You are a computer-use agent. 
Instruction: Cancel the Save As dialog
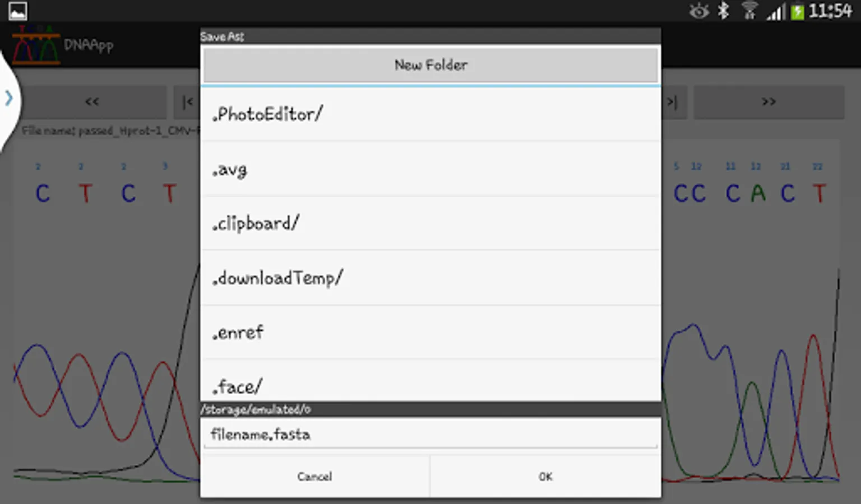click(315, 477)
